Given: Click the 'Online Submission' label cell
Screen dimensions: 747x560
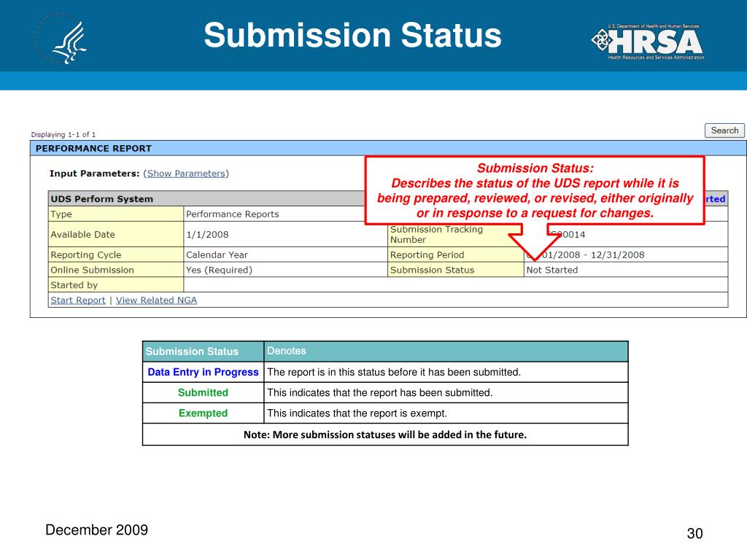Looking at the screenshot, I should coord(116,270).
